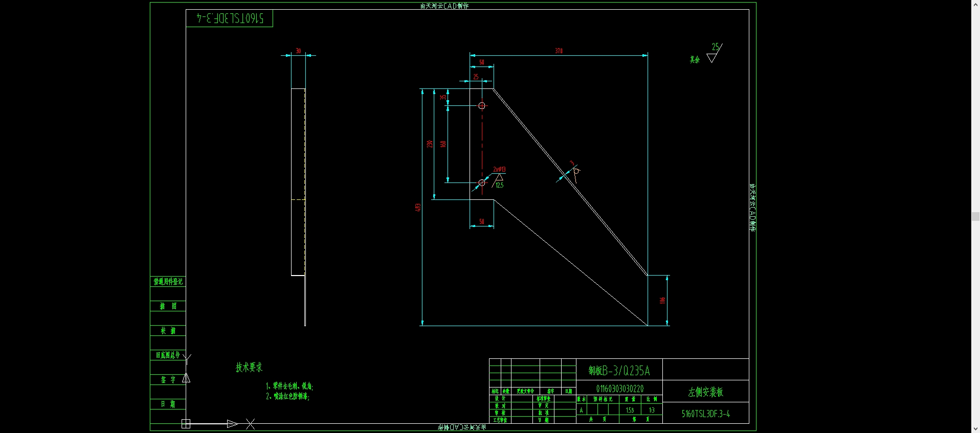This screenshot has width=980, height=433.
Task: Click the "借通用件登记" sidebar cell
Action: pos(168,281)
